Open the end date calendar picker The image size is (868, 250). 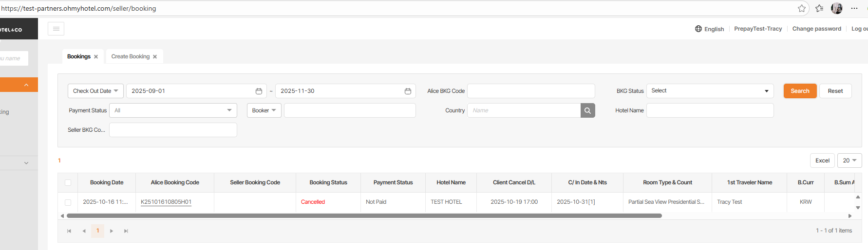click(408, 91)
